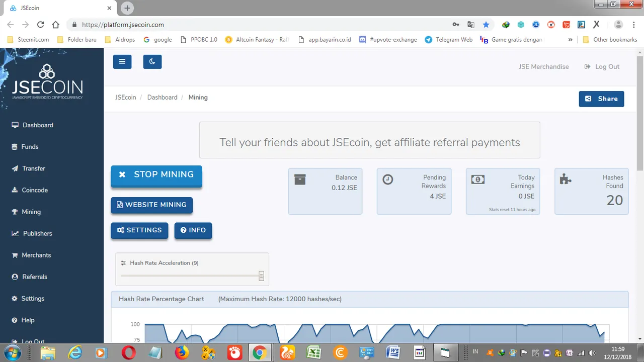Screen dimensions: 644x362
Task: Open Folder baru bookmark folder
Action: coord(77,39)
